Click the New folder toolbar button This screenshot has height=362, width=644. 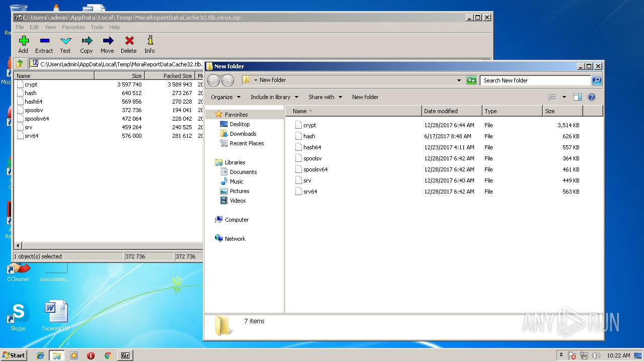coord(365,97)
